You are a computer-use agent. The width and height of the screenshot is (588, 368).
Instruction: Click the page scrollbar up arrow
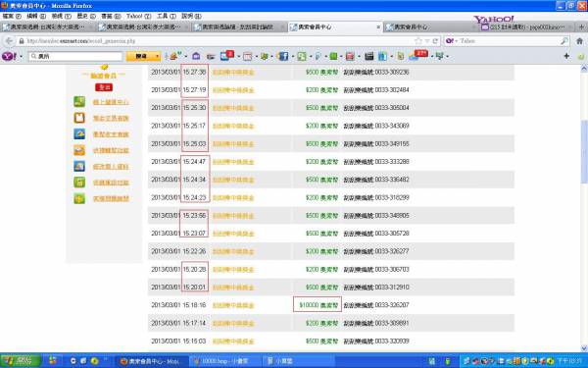click(x=584, y=69)
